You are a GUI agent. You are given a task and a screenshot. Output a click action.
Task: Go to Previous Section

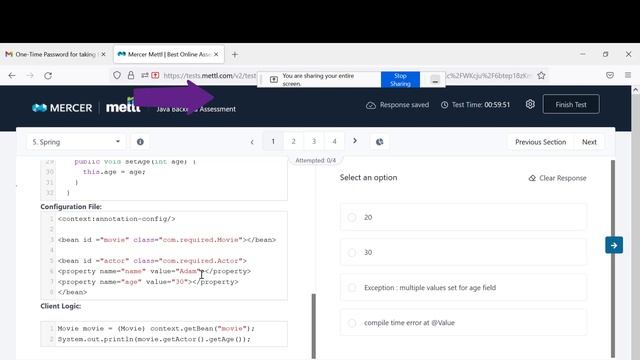pos(540,142)
